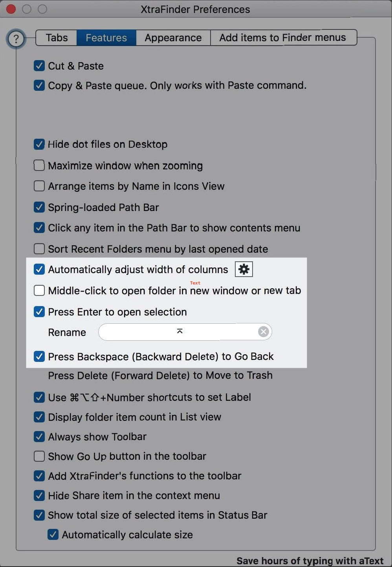Enable Maximize window when zooming
Screen dimensions: 392x567
[x=39, y=165]
